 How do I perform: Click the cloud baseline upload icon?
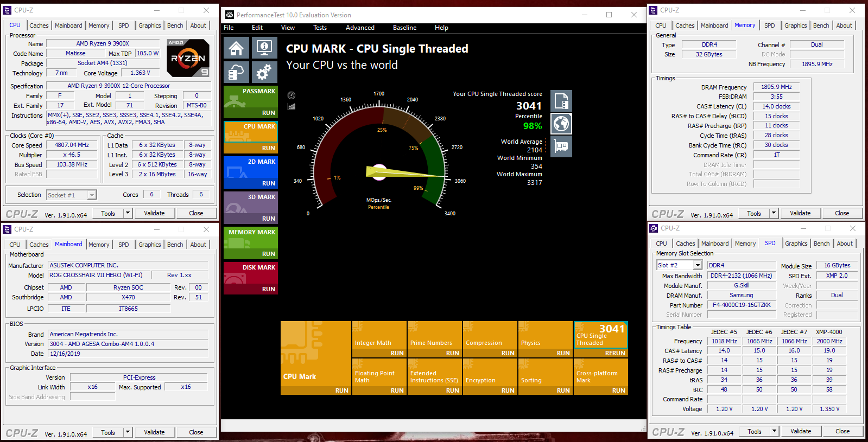tap(236, 72)
